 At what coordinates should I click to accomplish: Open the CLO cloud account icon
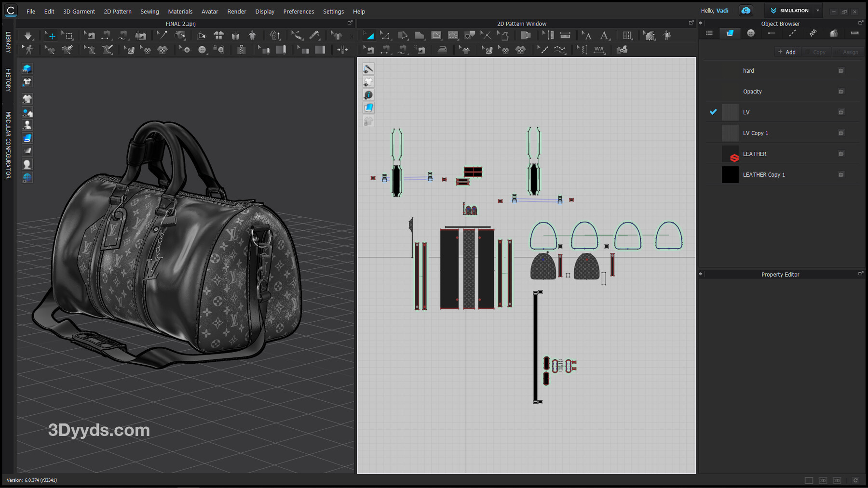point(746,11)
